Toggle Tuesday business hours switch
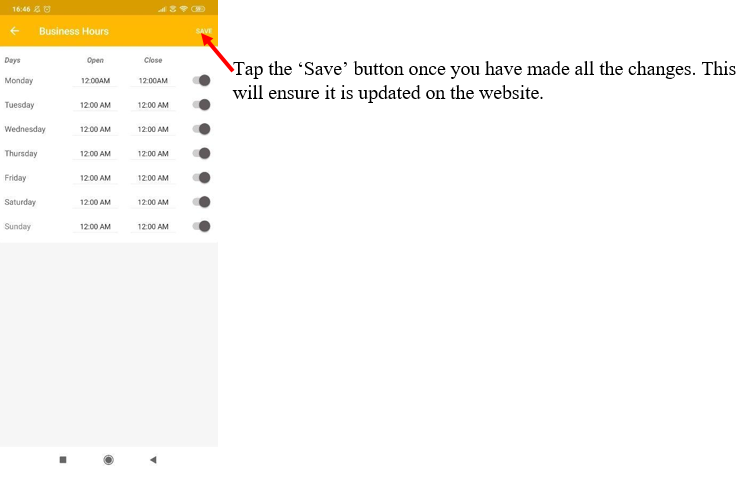The image size is (743, 478). click(202, 105)
